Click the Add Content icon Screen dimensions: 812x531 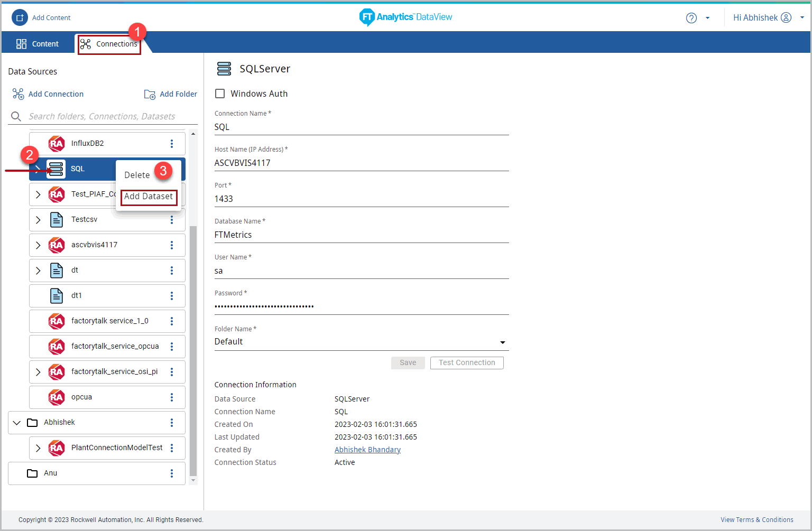(x=20, y=17)
